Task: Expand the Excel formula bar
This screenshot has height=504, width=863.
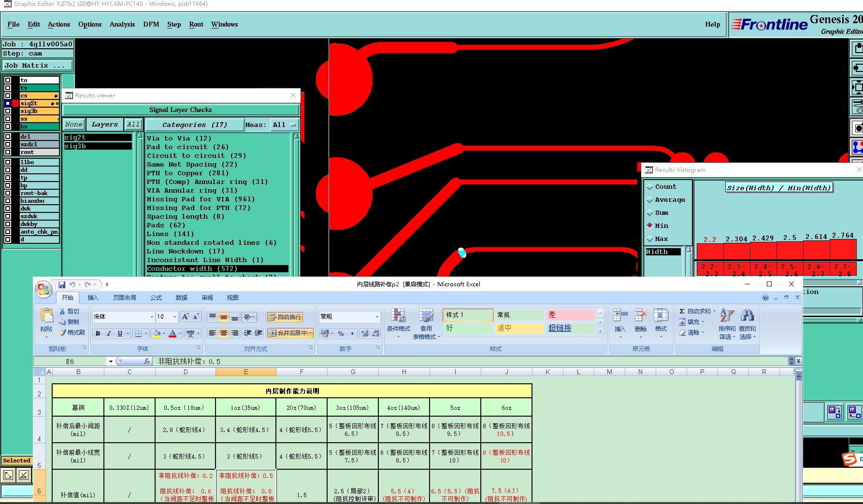Action: 798,361
